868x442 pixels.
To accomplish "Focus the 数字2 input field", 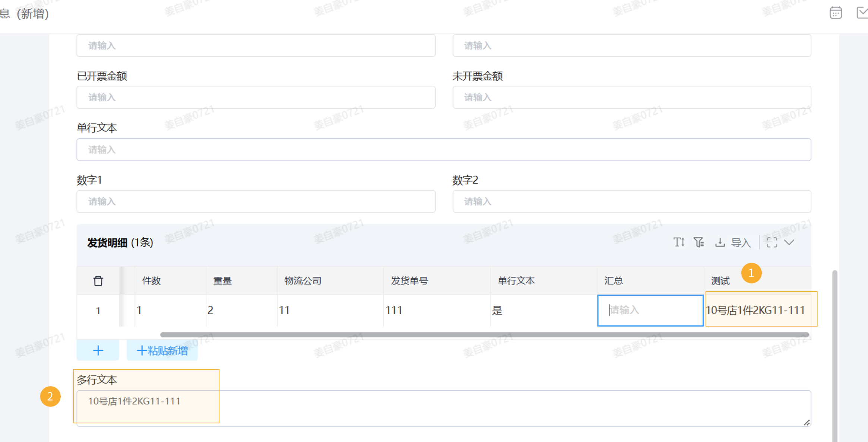I will 632,201.
